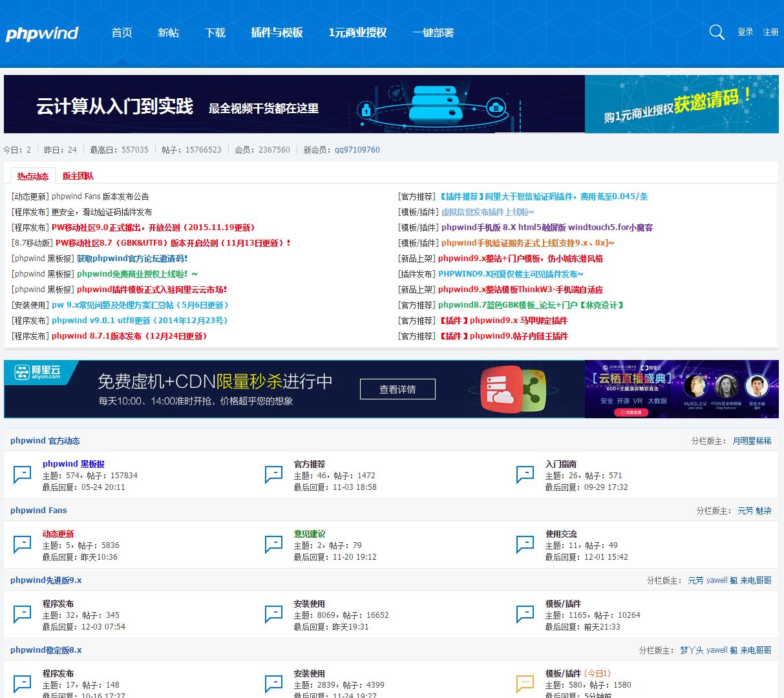Open 插件与模板 navigation item
Screen dimensions: 784x698
click(277, 32)
